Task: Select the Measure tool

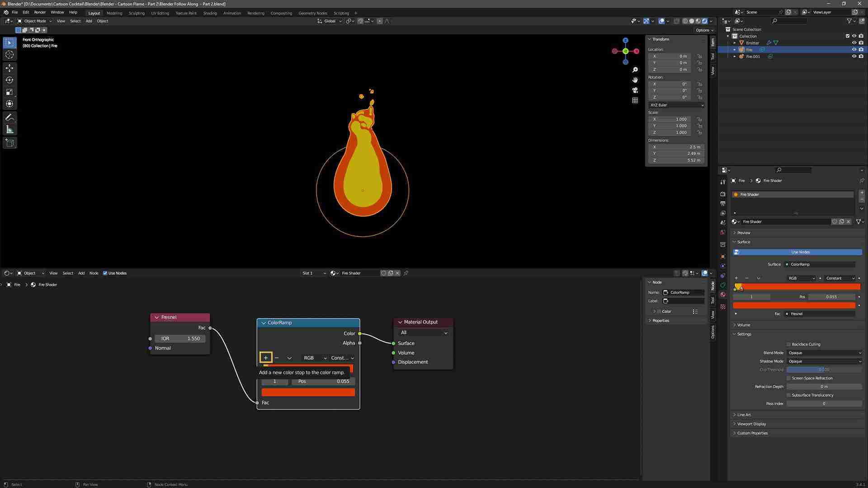Action: click(x=9, y=130)
